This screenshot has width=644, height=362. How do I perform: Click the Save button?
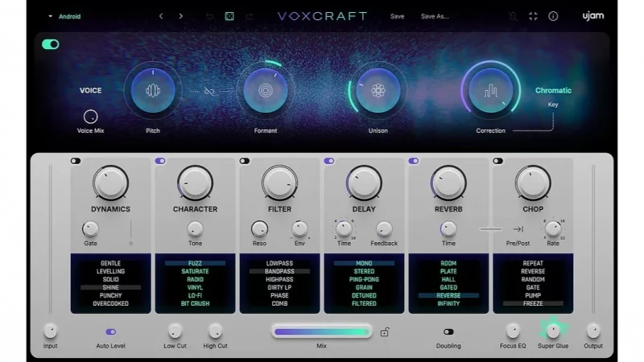[x=397, y=16]
